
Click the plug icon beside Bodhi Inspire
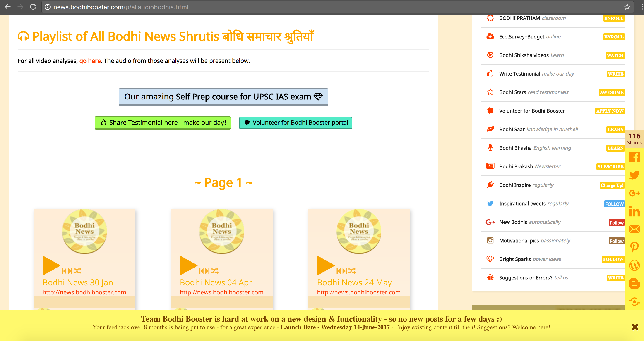(x=490, y=185)
